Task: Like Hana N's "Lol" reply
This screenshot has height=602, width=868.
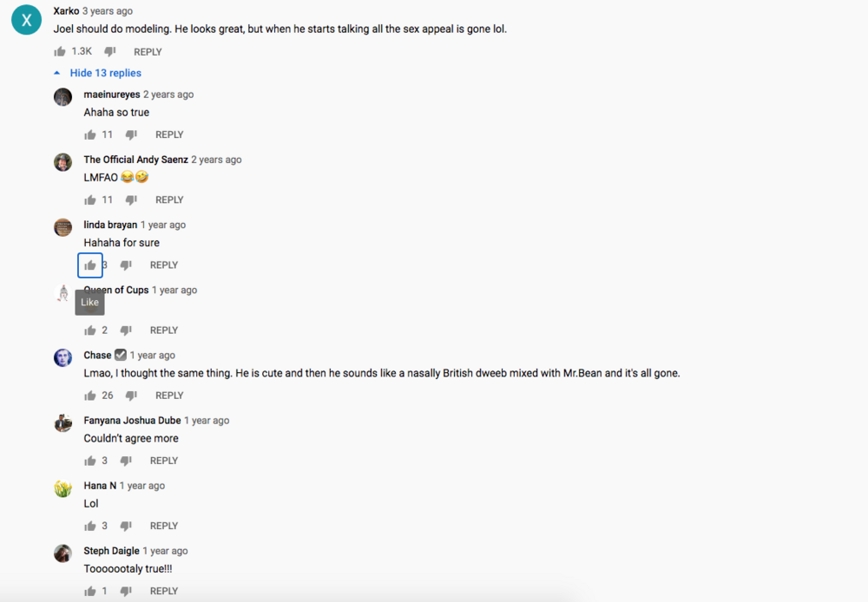Action: tap(90, 526)
